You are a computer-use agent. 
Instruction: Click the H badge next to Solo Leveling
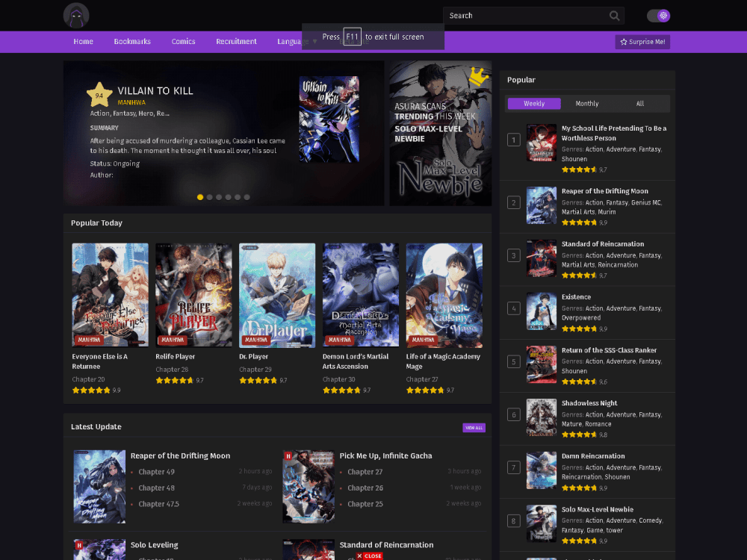tap(78, 545)
